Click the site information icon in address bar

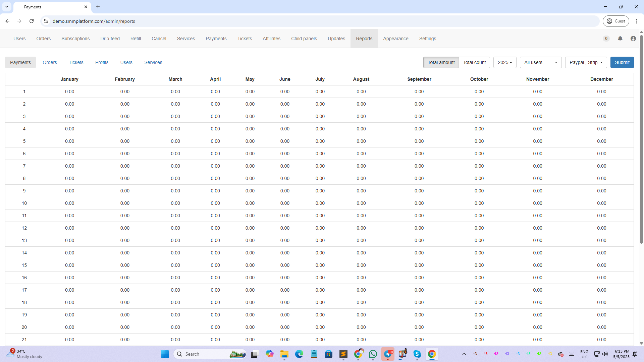pos(46,21)
